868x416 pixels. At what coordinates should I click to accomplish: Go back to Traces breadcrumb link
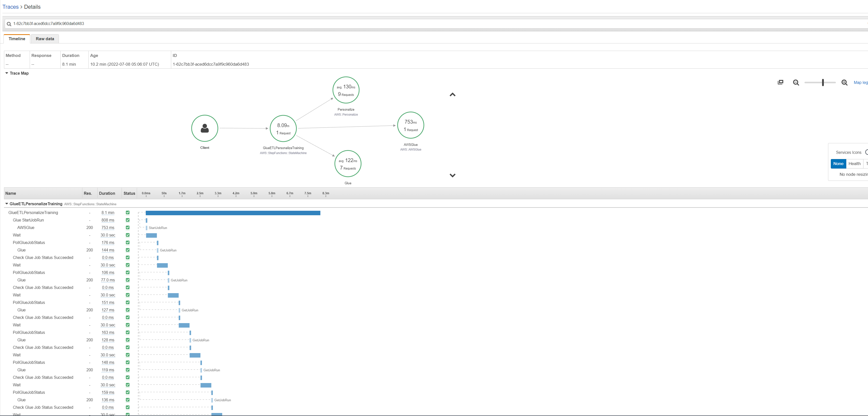10,7
